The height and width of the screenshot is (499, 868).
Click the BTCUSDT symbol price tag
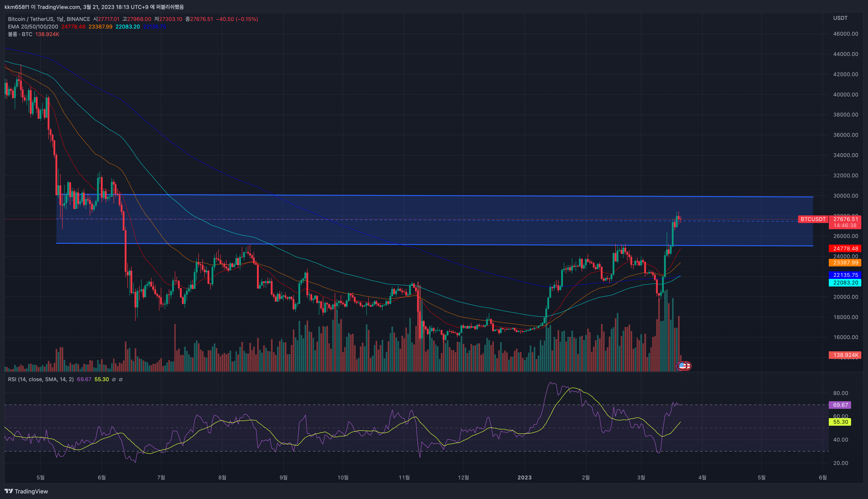[x=813, y=219]
